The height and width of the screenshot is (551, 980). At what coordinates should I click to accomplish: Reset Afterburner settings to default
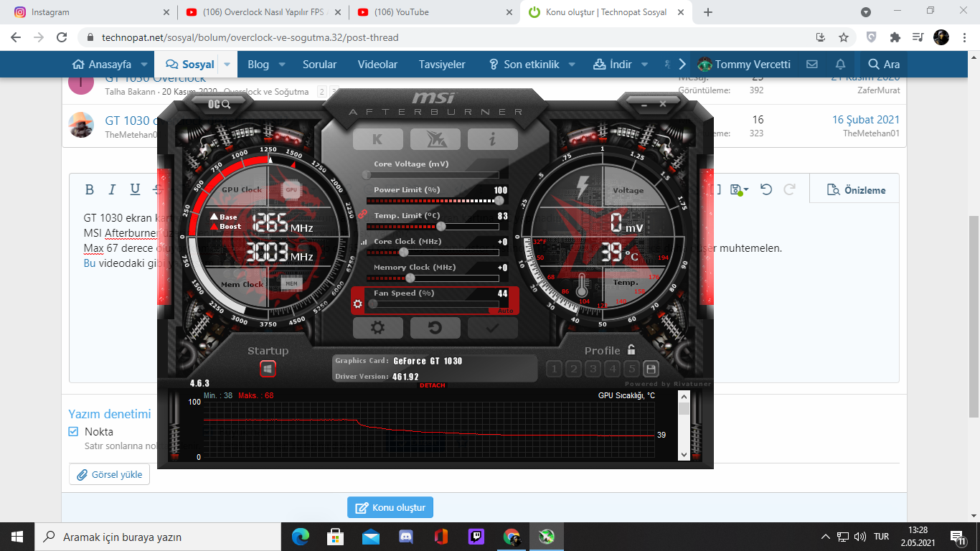tap(435, 328)
